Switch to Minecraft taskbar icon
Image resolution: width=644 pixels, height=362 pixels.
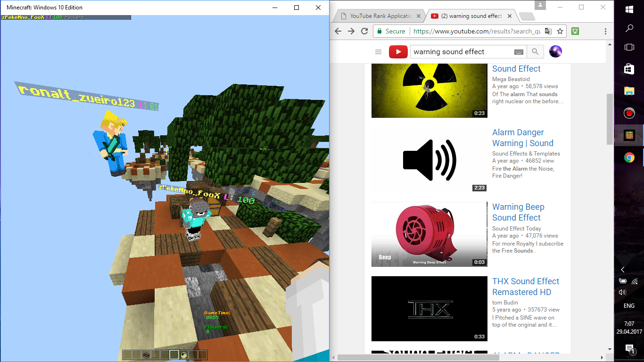(629, 135)
